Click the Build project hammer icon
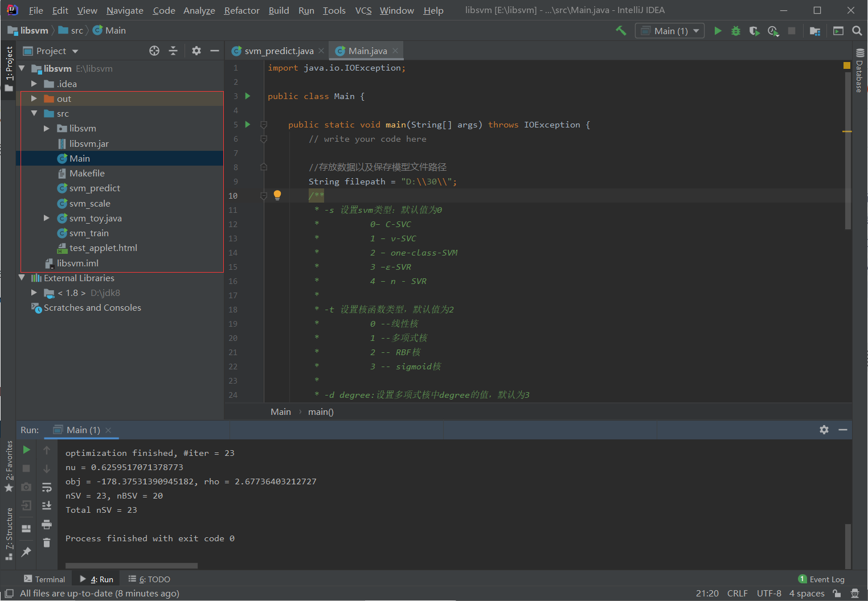This screenshot has height=601, width=868. pos(621,31)
